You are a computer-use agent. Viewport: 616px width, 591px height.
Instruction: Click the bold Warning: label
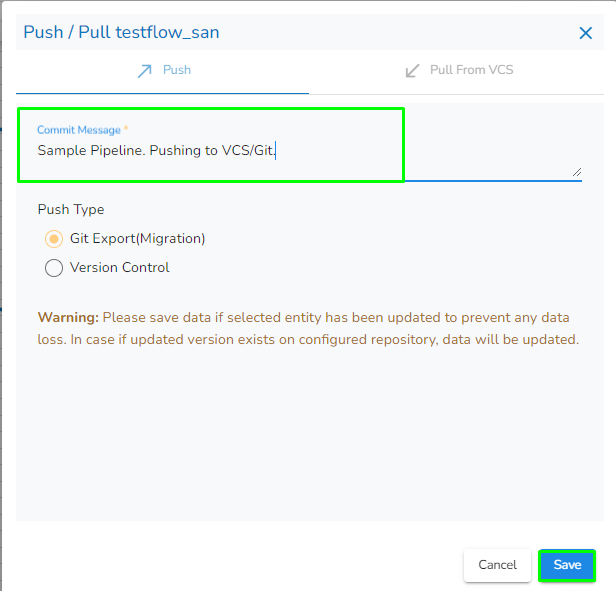point(68,318)
